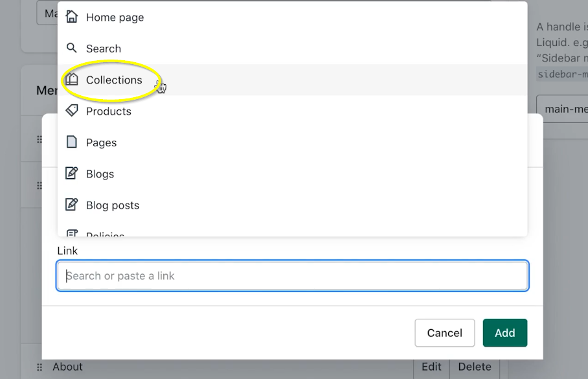The width and height of the screenshot is (588, 379).
Task: Select Home page link option
Action: pos(115,17)
